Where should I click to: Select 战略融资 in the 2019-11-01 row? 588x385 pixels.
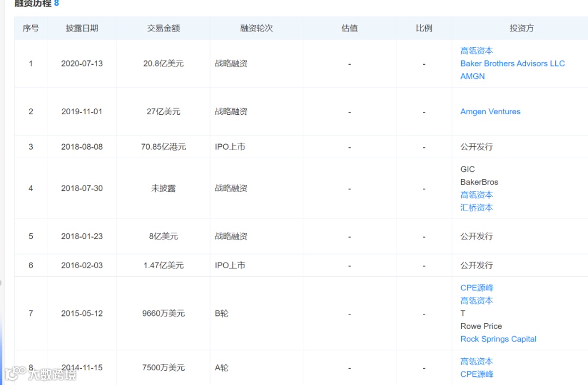[231, 111]
